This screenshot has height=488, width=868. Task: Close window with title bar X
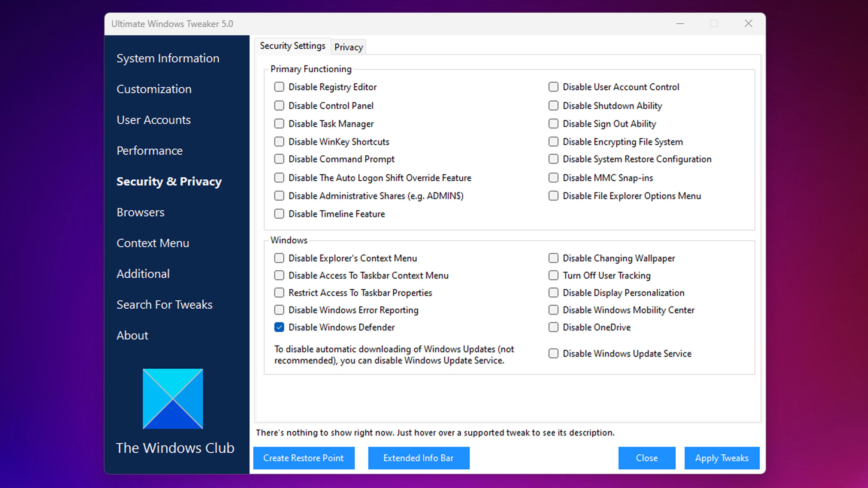[x=748, y=23]
